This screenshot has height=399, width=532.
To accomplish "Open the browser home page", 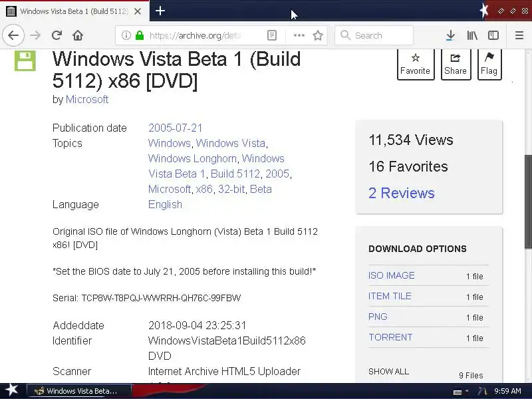I will tap(78, 35).
